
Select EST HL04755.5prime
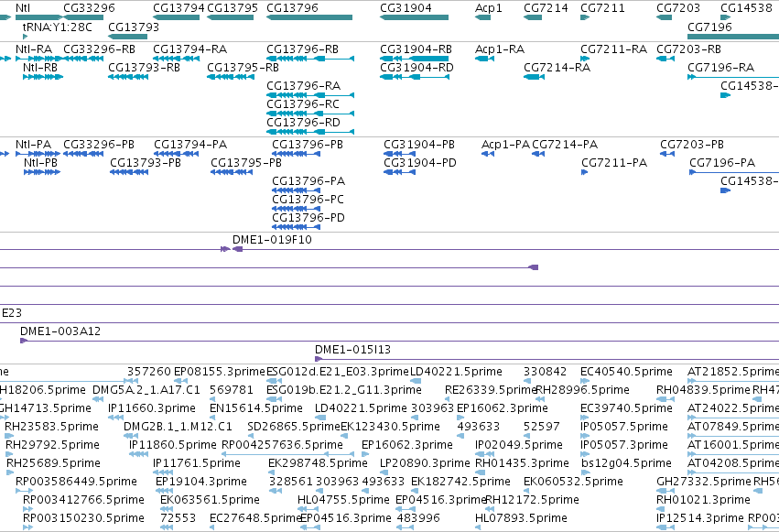coord(343,499)
